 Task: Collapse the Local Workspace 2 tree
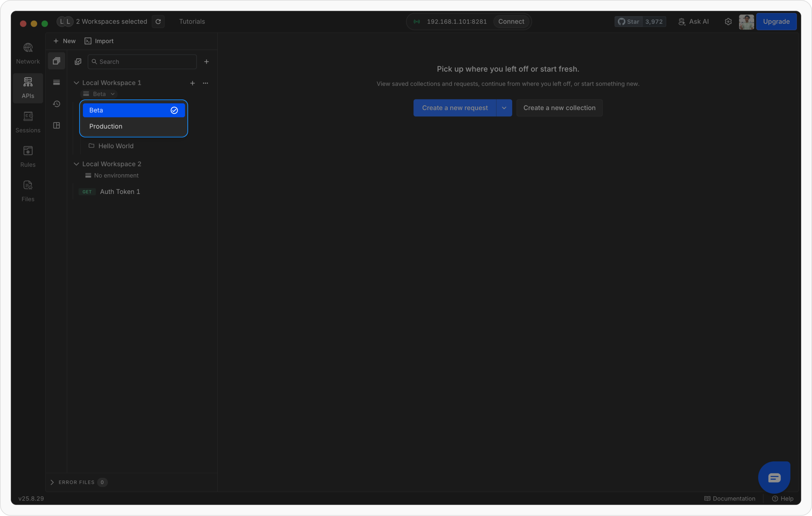[x=76, y=164]
